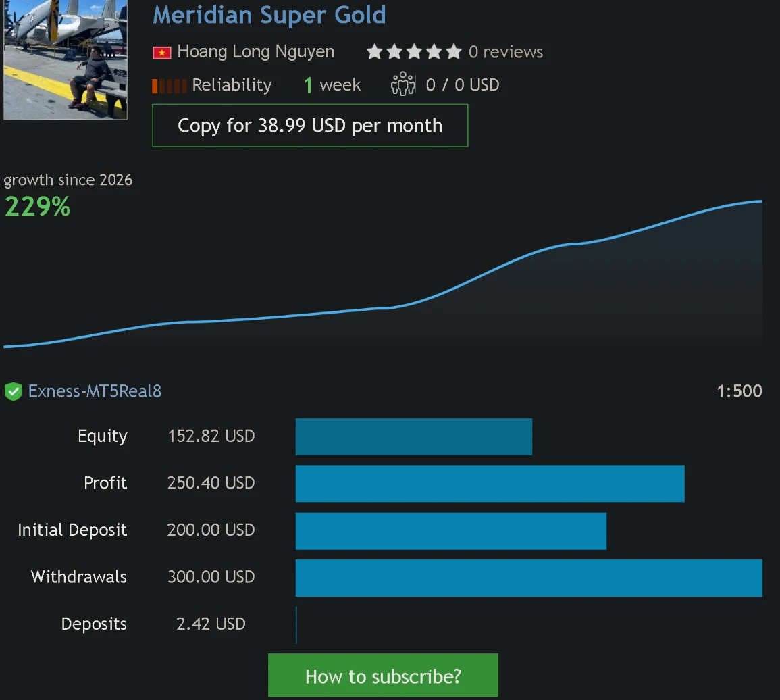Click the reliability bars indicator

169,86
